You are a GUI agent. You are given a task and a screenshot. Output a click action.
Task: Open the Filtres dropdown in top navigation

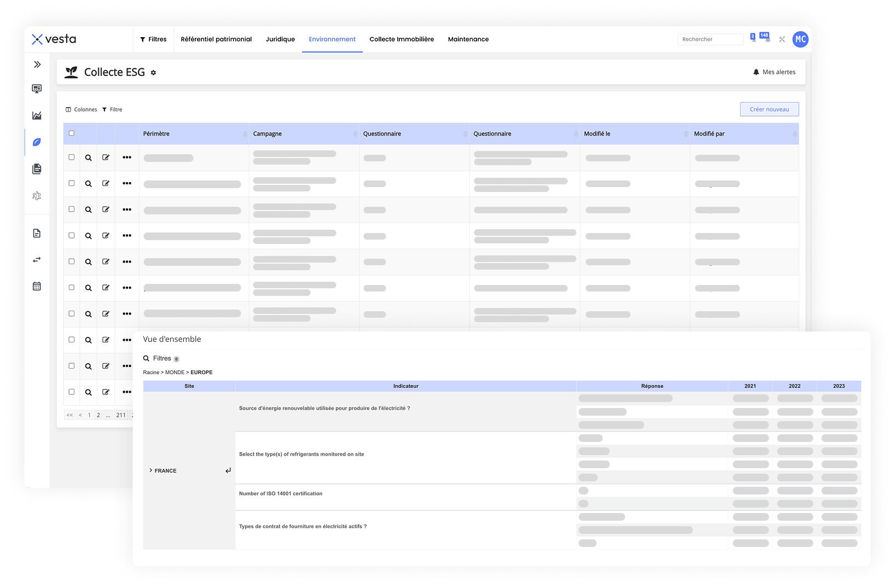click(153, 39)
